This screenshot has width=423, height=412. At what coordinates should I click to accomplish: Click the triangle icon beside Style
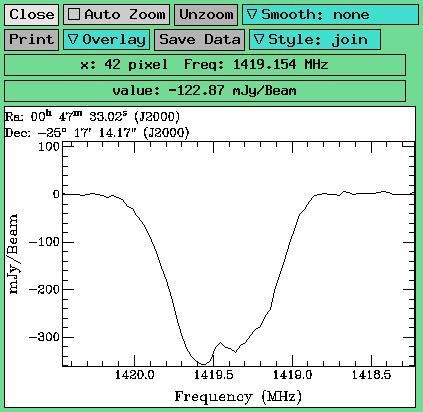point(259,39)
